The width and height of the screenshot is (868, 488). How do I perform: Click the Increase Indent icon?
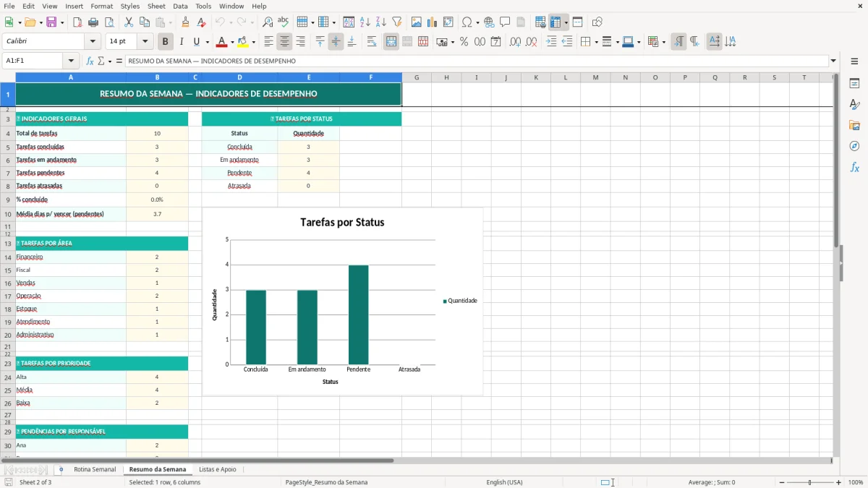[551, 42]
